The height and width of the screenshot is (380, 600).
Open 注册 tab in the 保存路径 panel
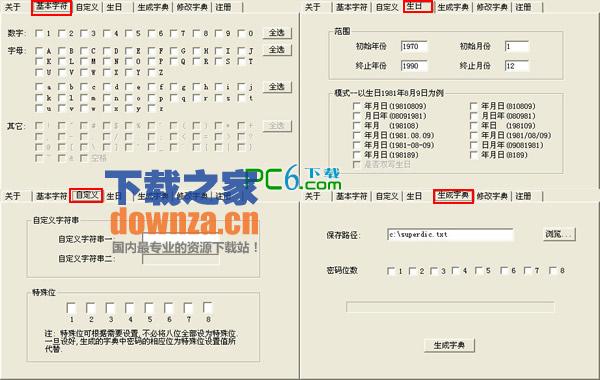click(x=523, y=196)
